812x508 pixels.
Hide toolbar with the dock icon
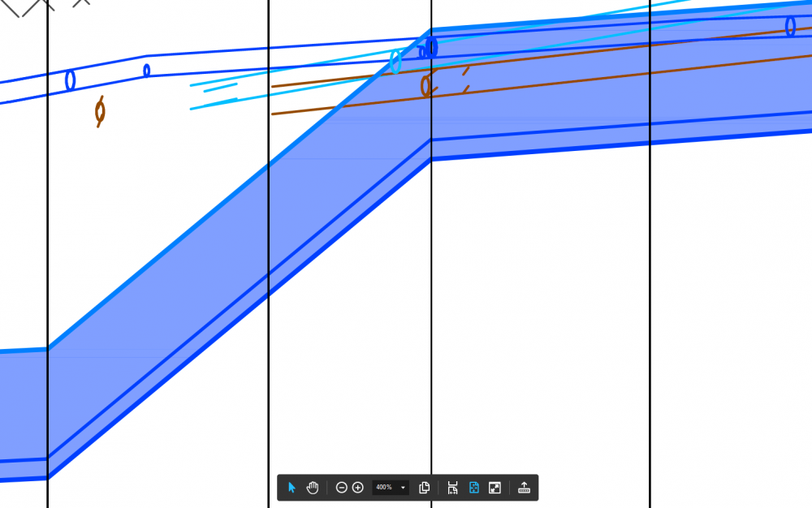click(524, 488)
